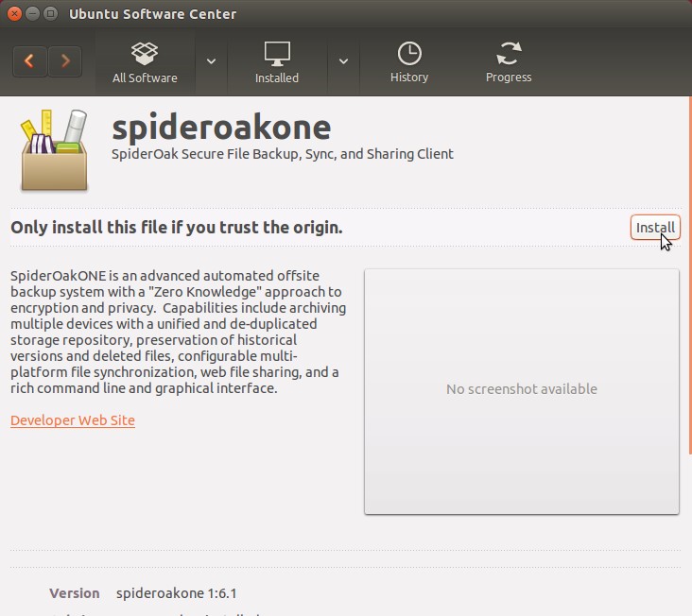The height and width of the screenshot is (616, 692).
Task: Show the Installed software view
Action: click(x=277, y=62)
